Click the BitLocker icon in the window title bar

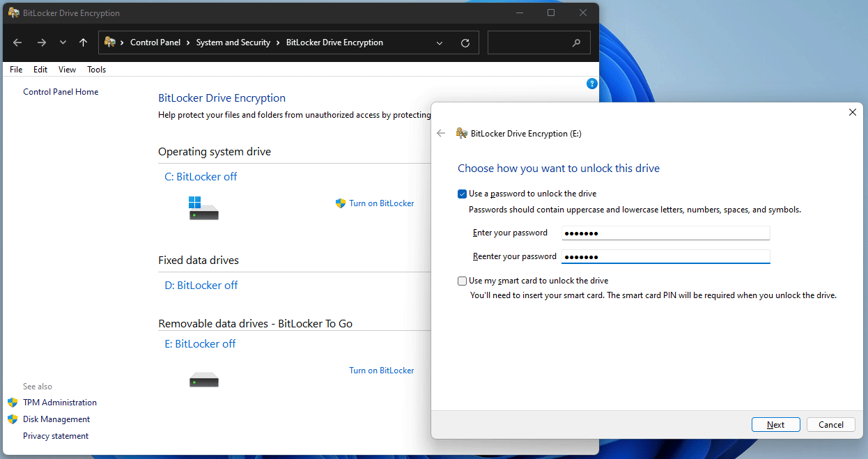[13, 13]
